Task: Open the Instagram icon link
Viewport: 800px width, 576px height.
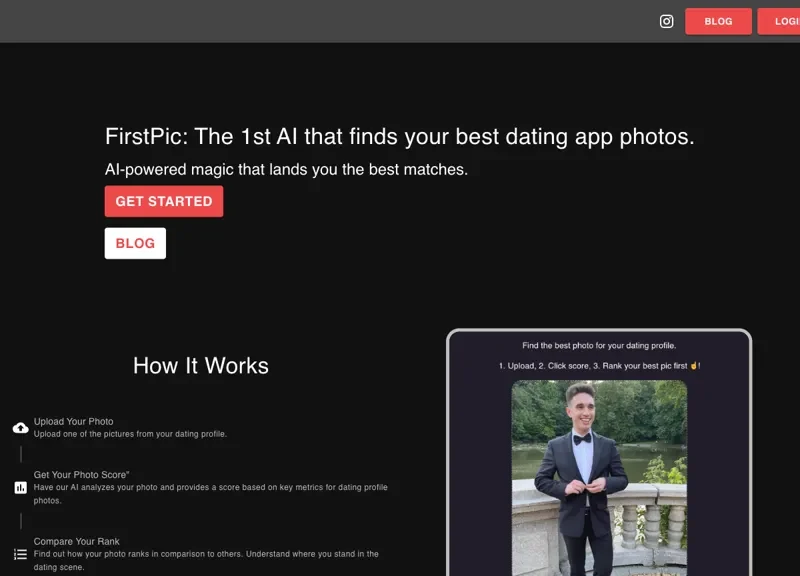Action: click(666, 21)
